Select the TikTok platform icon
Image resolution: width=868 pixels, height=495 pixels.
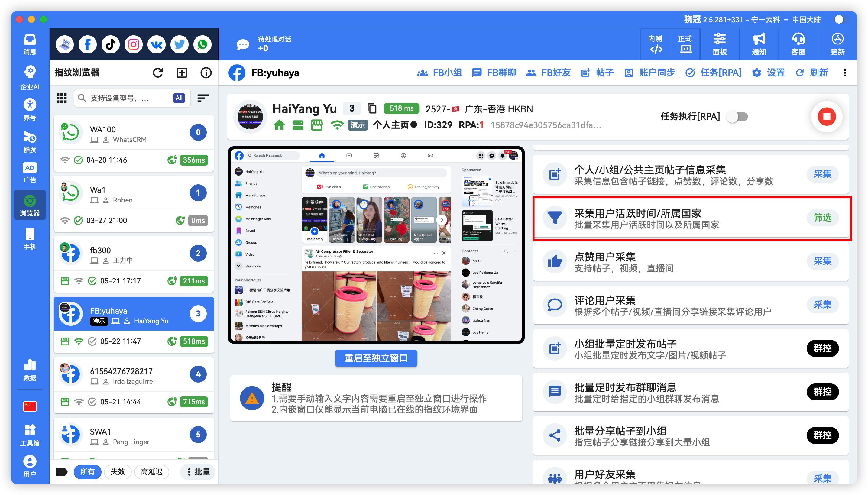click(x=110, y=44)
